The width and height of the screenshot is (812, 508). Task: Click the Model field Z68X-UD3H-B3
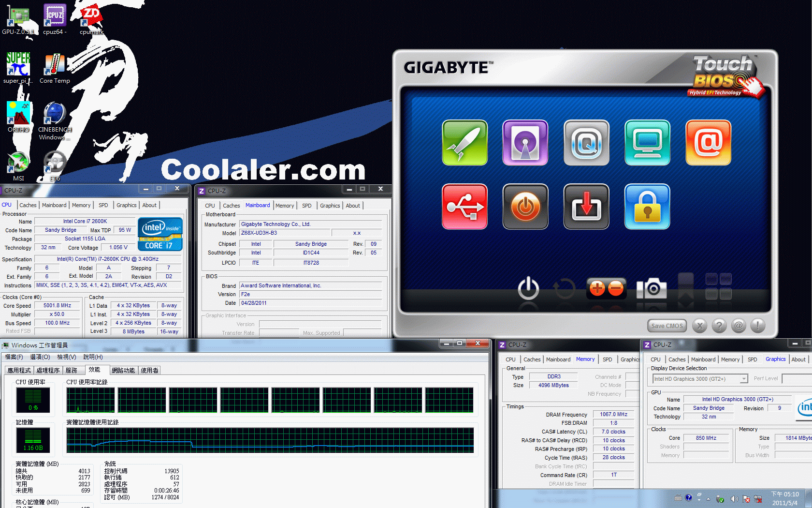[x=285, y=233]
